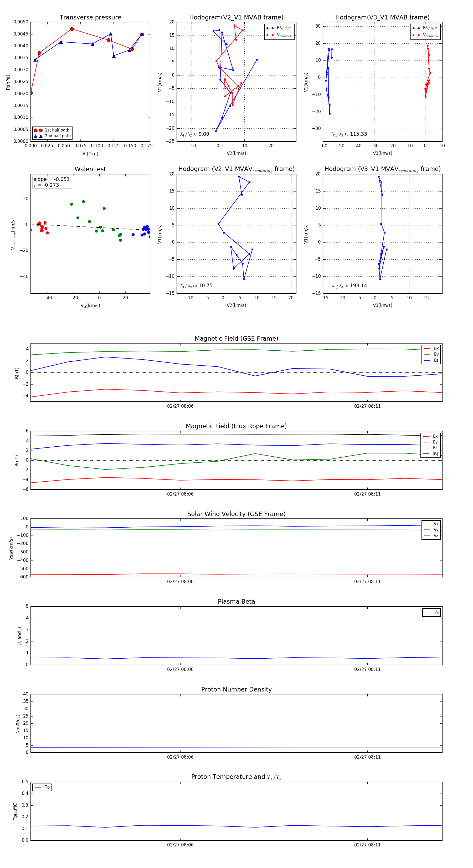The width and height of the screenshot is (473, 868).
Task: Click the 'Hodogram(V3_V1 MVAB frame)' title
Action: coord(382,18)
